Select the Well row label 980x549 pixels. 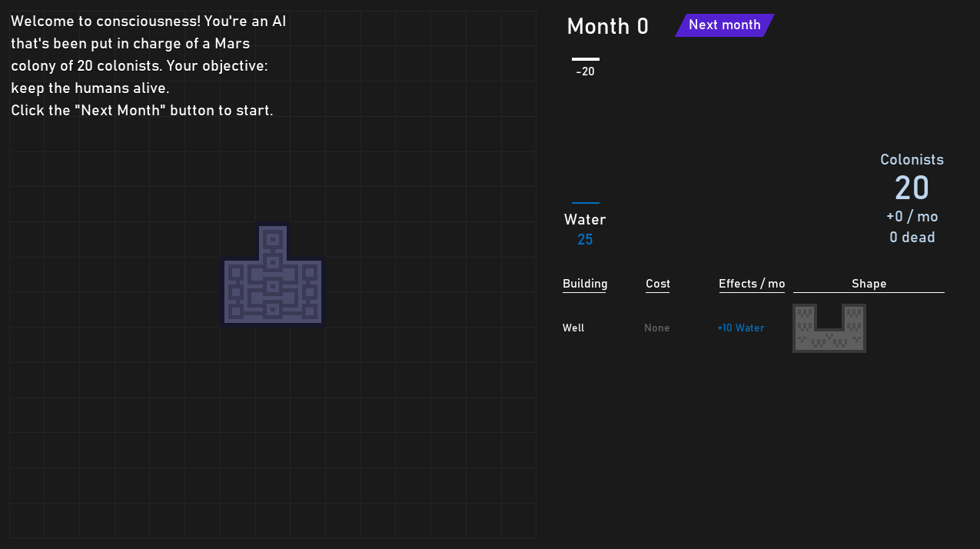[573, 328]
